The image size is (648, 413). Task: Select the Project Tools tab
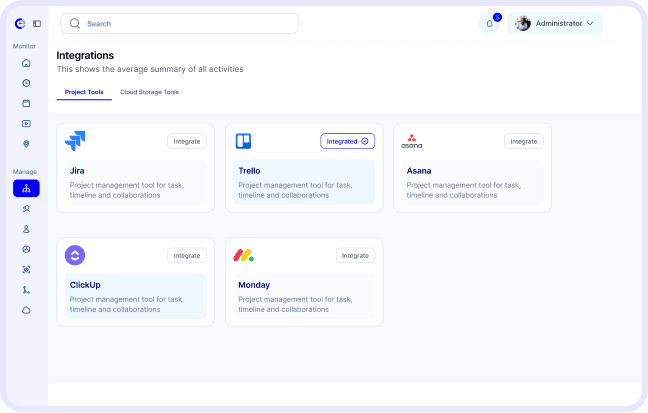(84, 92)
